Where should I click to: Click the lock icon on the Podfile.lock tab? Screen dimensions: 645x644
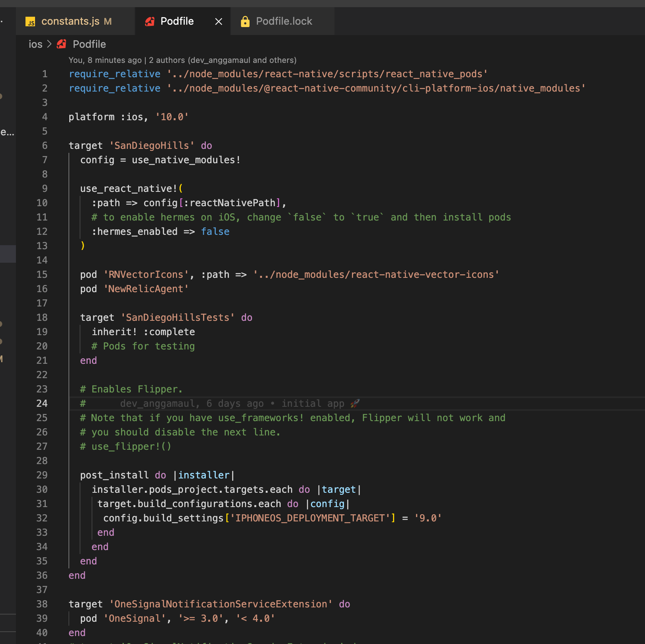[245, 21]
